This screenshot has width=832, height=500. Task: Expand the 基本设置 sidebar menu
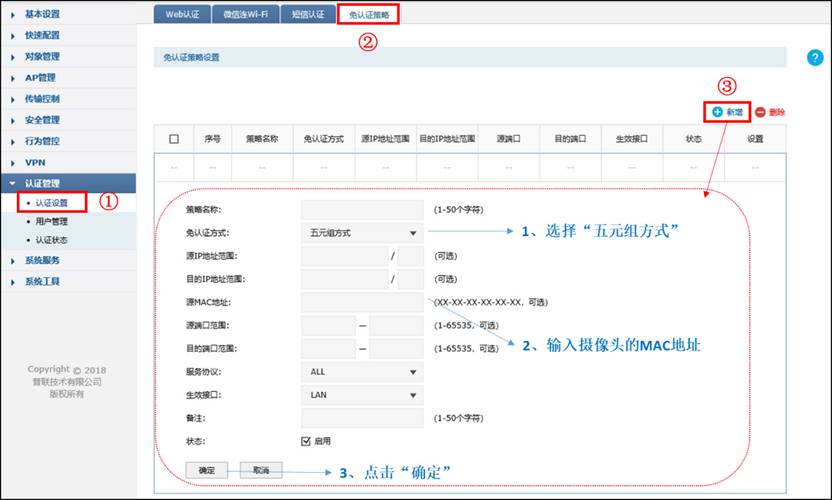(x=42, y=14)
